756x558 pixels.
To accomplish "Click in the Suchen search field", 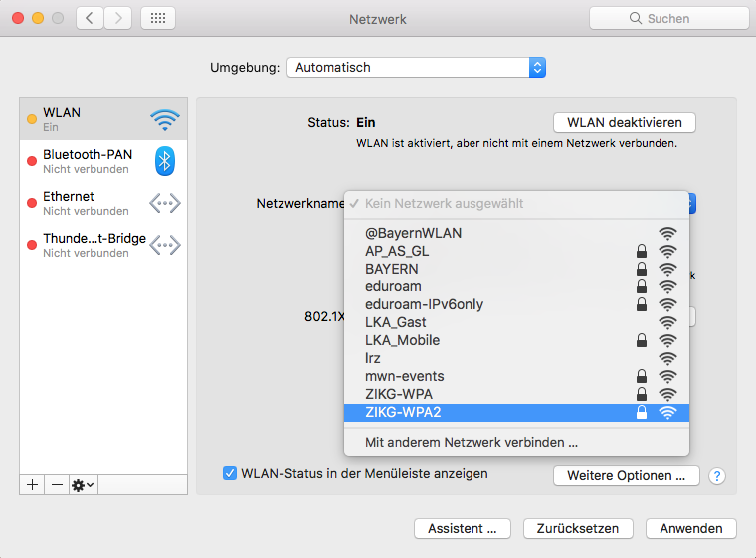I will [x=668, y=18].
